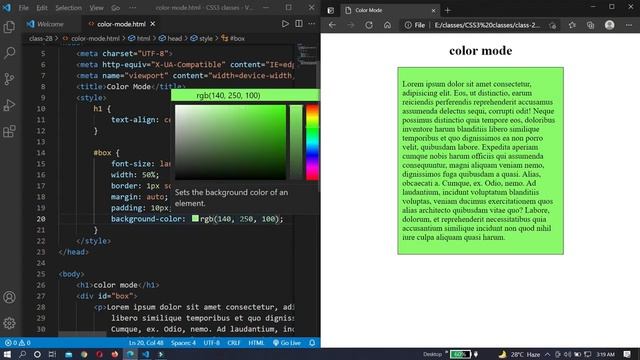Open the browser settings ellipsis menu
Screen dimensions: 640x360
629,25
